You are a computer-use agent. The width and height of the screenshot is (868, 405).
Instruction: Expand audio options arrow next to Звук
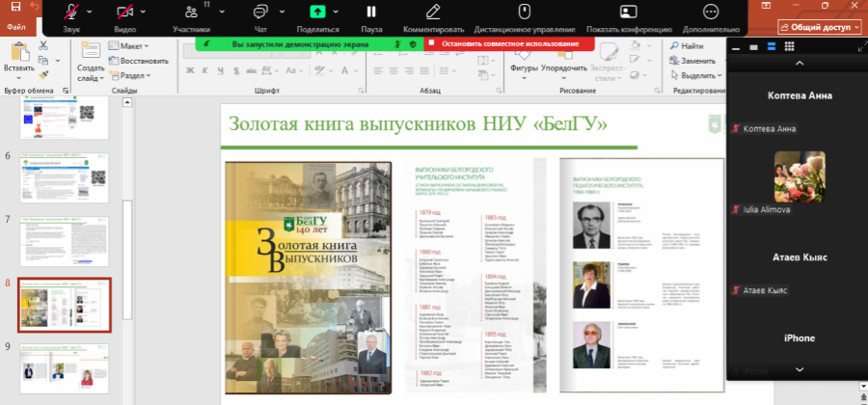90,12
